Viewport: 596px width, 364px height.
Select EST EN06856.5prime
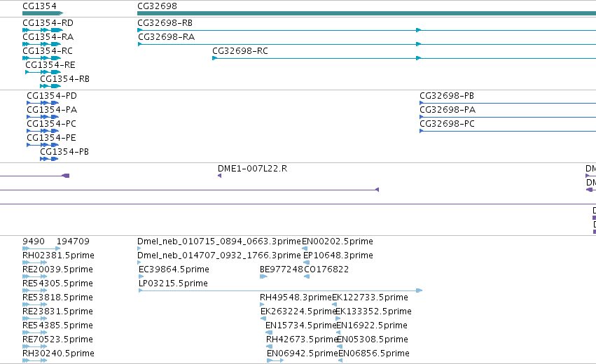pos(374,353)
